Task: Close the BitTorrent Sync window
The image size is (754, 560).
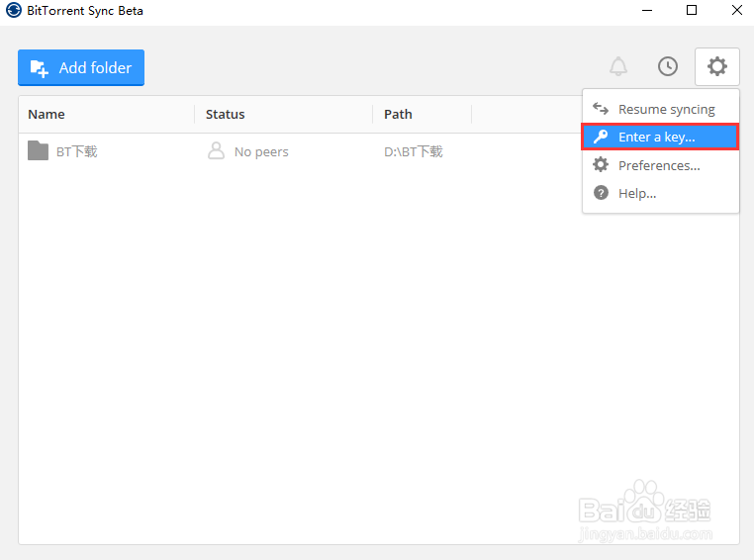Action: [x=737, y=10]
